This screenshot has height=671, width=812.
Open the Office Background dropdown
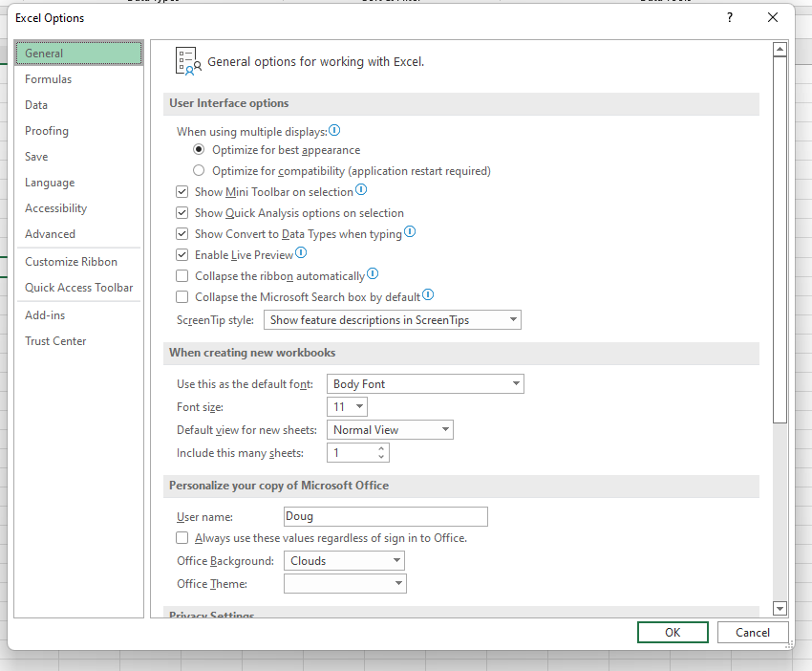[396, 560]
